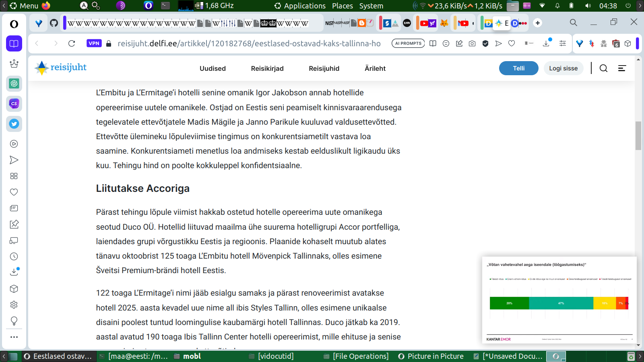Image resolution: width=644 pixels, height=362 pixels.
Task: Open the notifications bell in system tray
Action: click(x=557, y=6)
